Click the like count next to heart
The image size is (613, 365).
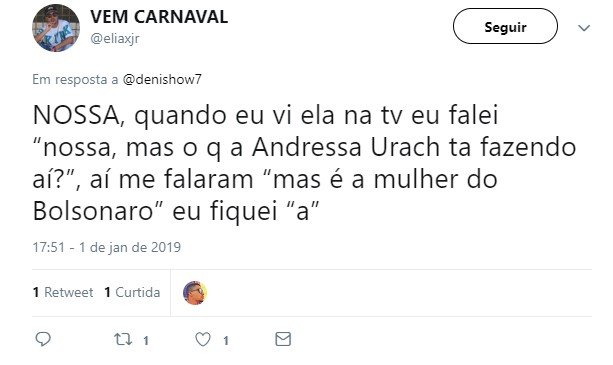226,340
